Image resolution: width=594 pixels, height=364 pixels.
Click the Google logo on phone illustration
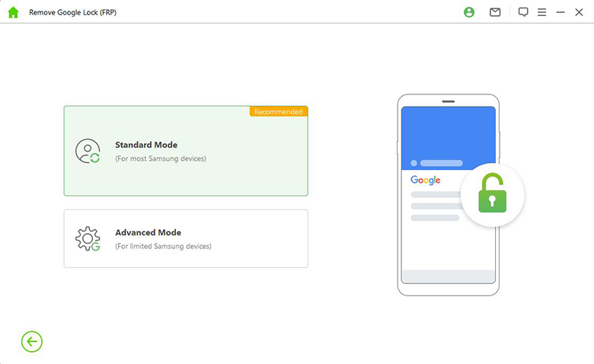(426, 180)
